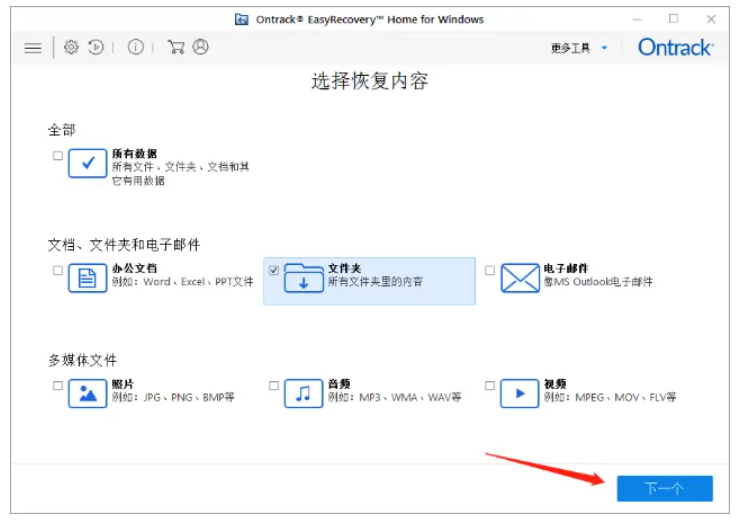Click the 办公文档 document icon

[88, 278]
